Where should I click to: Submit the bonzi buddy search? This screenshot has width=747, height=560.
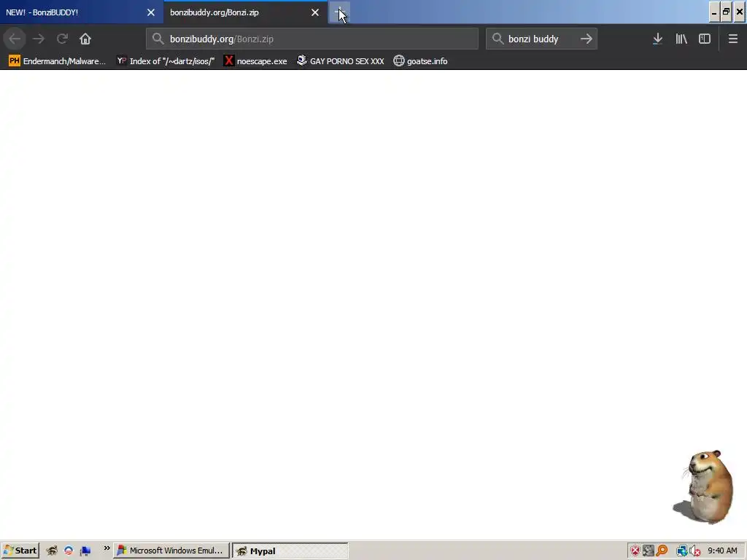(587, 39)
